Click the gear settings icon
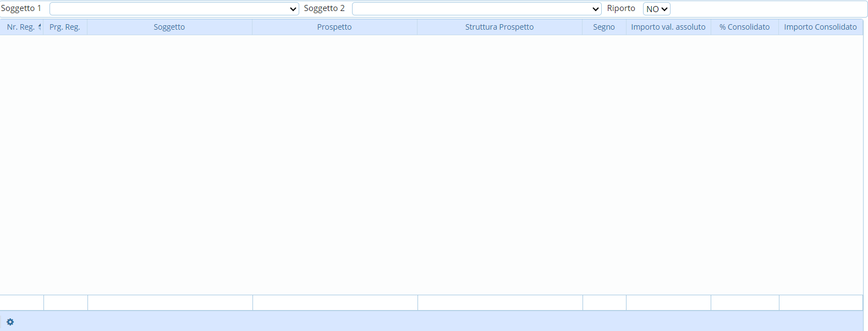Viewport: 868px width, 331px height. [10, 322]
